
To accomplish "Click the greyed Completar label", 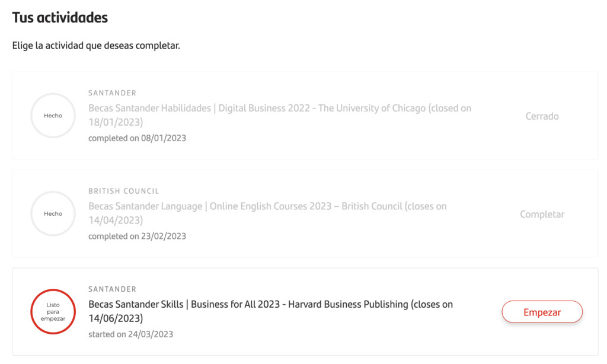I will coord(542,214).
